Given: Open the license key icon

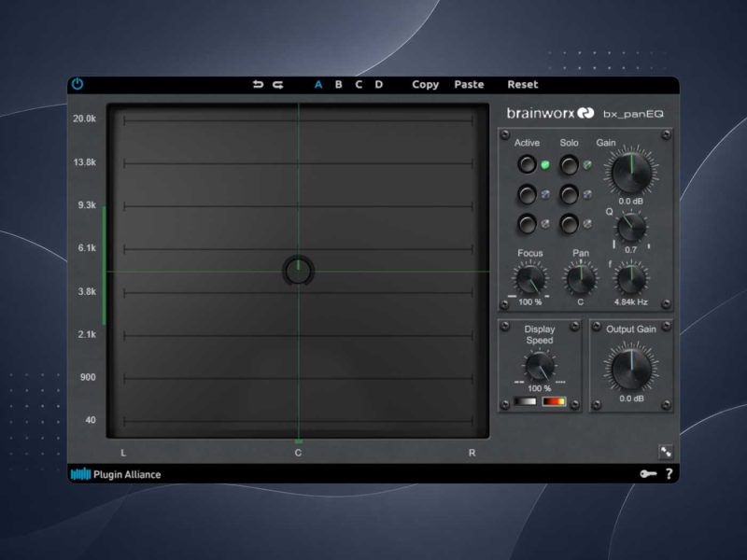Looking at the screenshot, I should [648, 474].
